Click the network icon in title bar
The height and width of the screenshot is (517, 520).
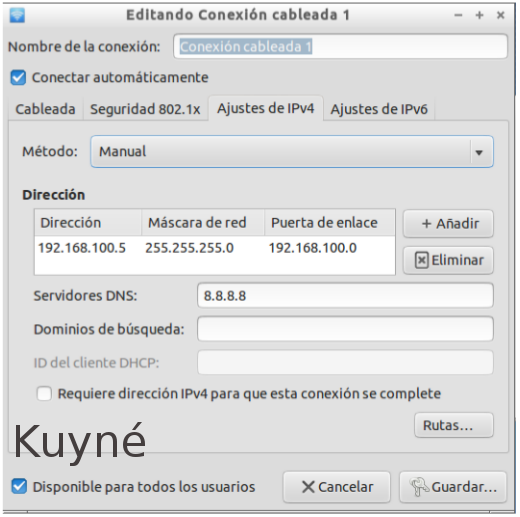point(17,15)
